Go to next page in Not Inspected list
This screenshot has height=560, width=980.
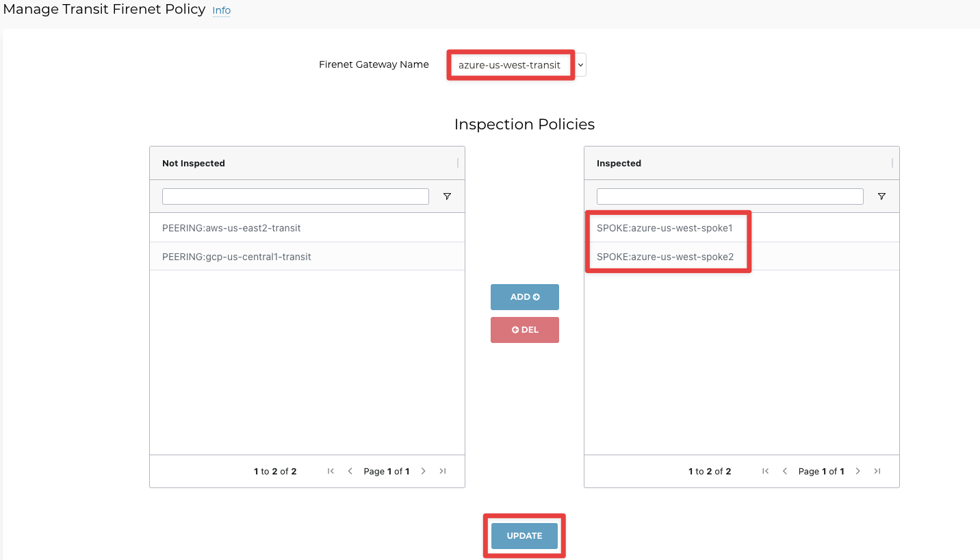click(424, 471)
